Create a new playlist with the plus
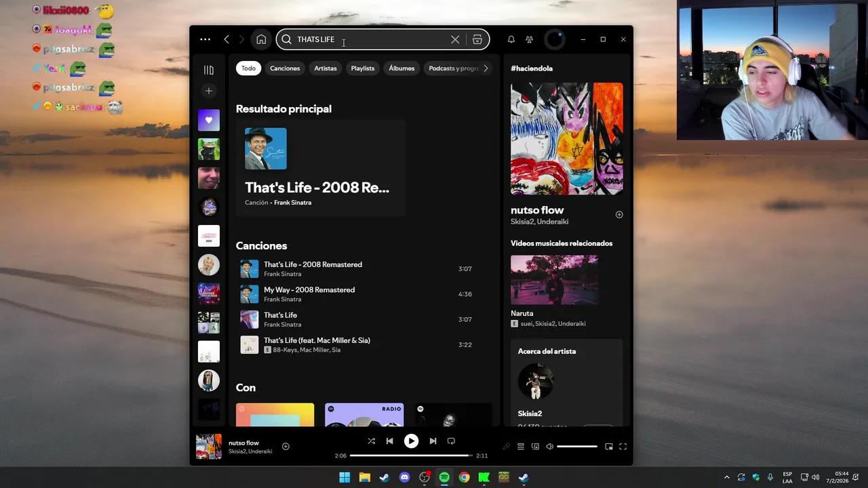 click(209, 91)
